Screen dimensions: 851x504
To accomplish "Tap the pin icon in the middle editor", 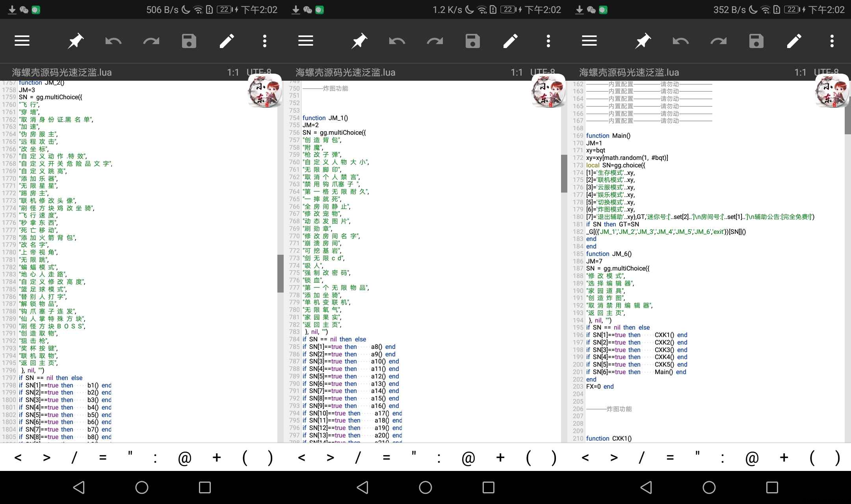I will tap(359, 41).
